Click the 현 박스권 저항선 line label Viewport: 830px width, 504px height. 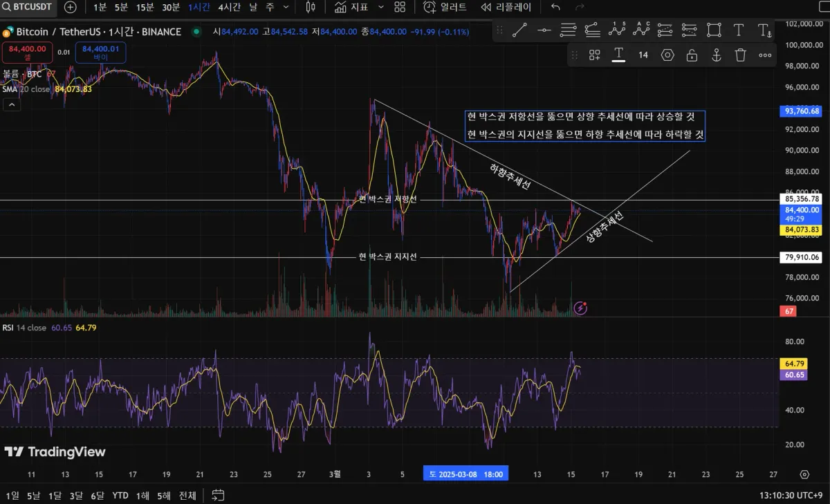pos(387,199)
